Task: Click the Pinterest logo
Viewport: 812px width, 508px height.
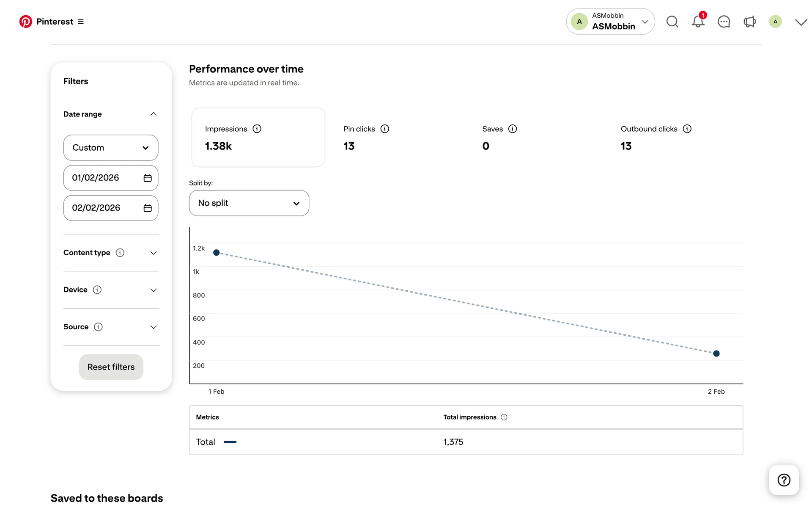Action: (x=26, y=22)
